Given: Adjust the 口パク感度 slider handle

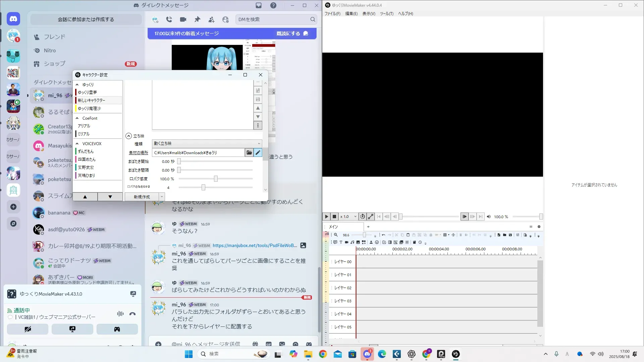Looking at the screenshot, I should 216,179.
